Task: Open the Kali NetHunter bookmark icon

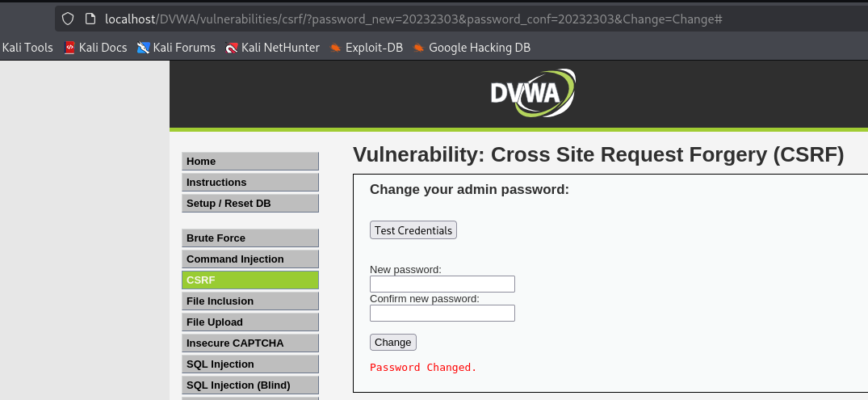Action: 232,48
